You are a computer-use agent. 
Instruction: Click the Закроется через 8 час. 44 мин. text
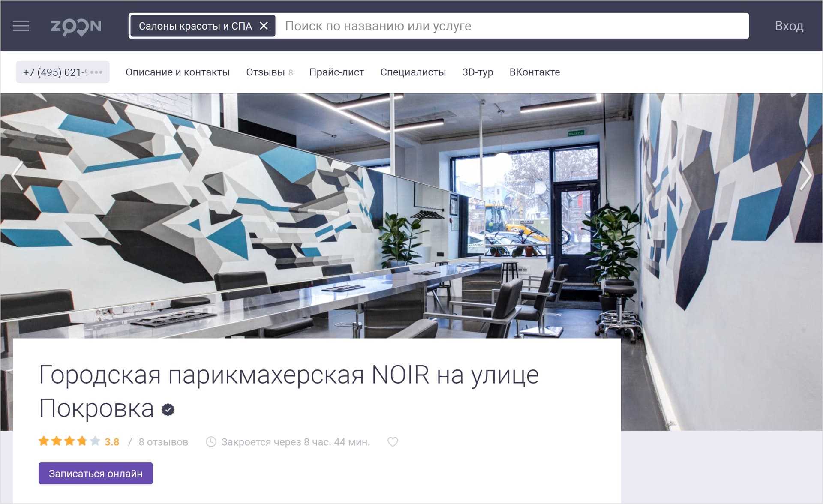coord(295,442)
